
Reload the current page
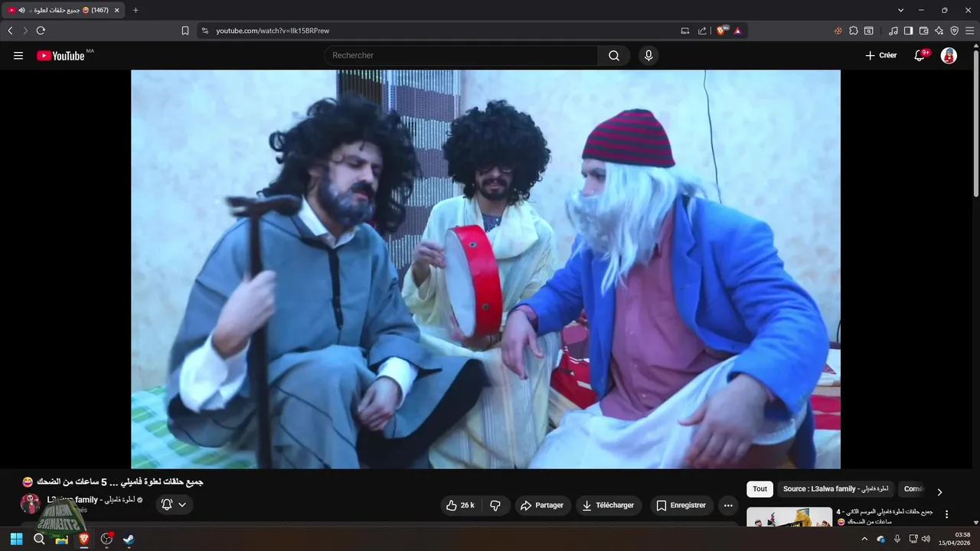(41, 31)
